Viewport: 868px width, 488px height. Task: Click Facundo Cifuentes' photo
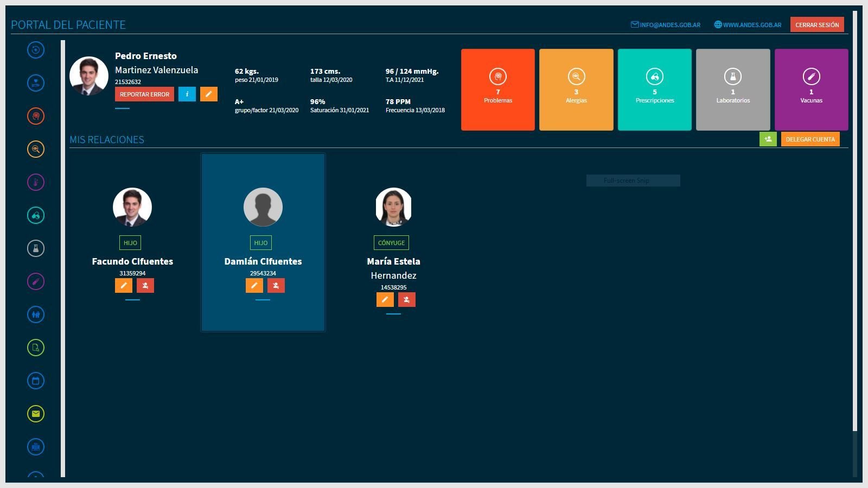132,207
